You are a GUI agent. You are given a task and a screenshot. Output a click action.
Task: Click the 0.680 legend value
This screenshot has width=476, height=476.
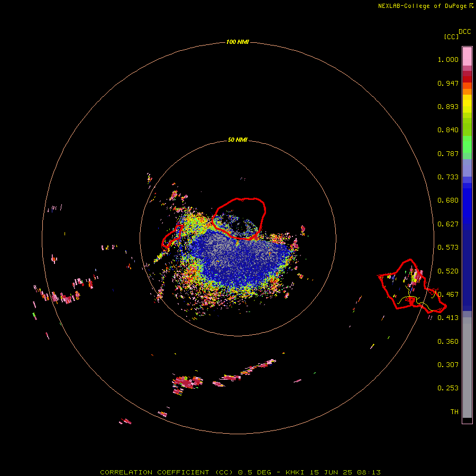click(x=448, y=200)
